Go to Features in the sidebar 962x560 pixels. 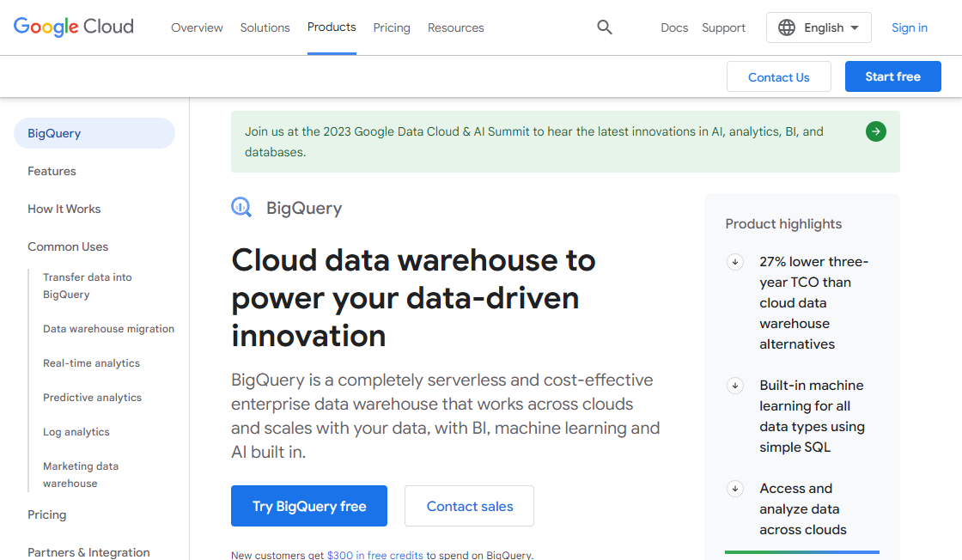[x=52, y=171]
